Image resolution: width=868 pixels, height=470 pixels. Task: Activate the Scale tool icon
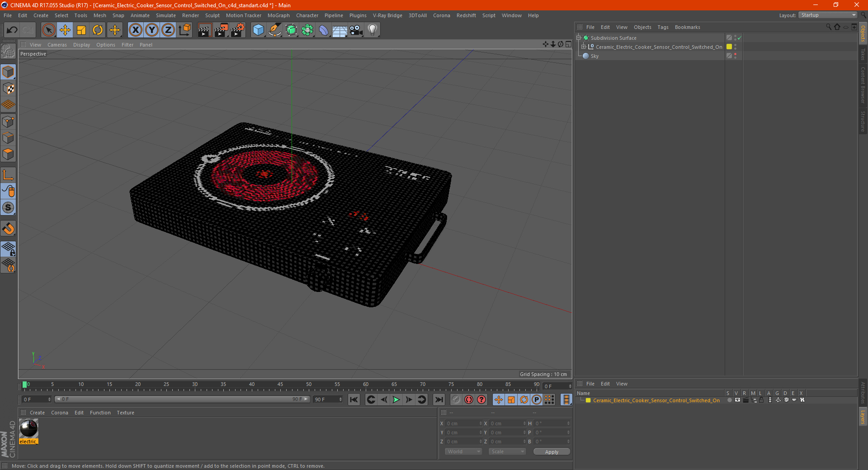pos(81,30)
